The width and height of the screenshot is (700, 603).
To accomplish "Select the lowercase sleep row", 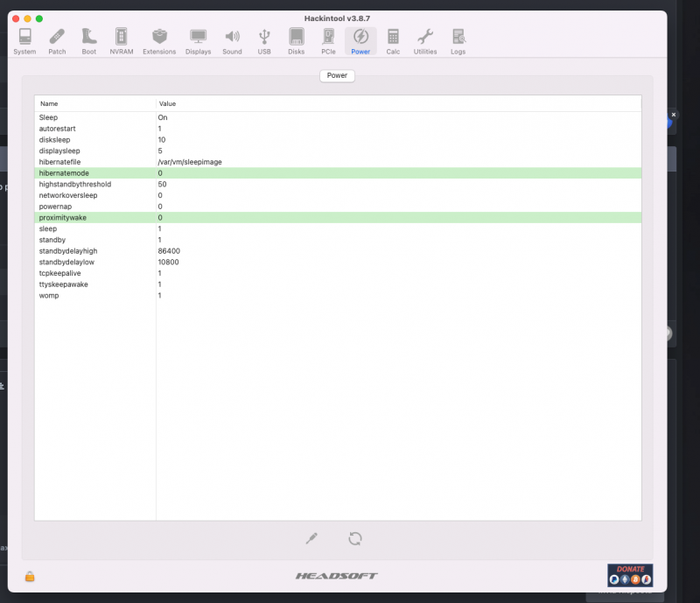I will (338, 228).
